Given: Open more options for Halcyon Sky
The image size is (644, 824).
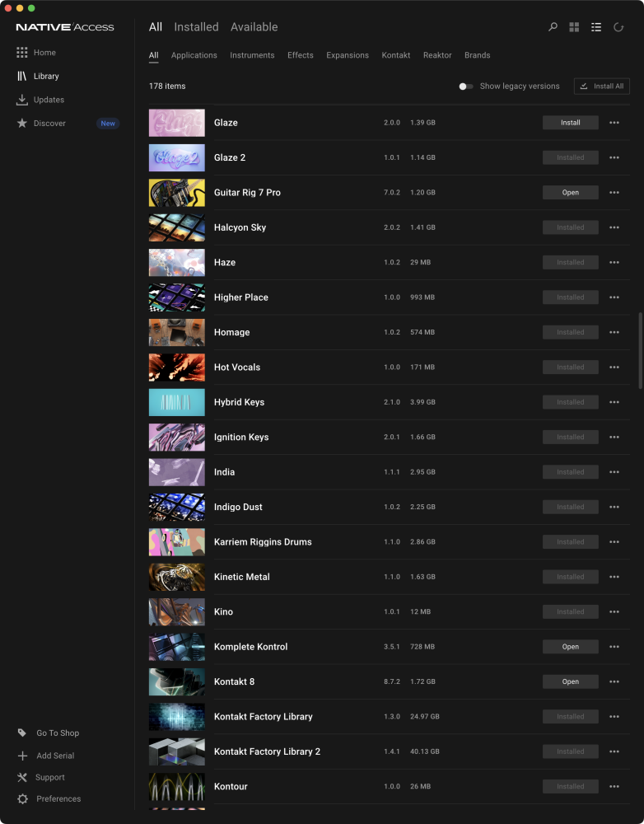Looking at the screenshot, I should 614,227.
